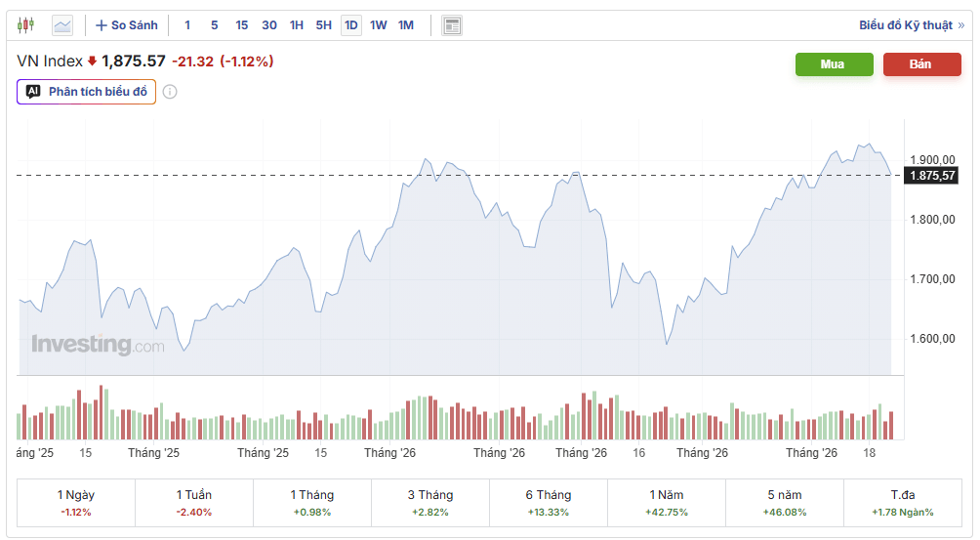980x540 pixels.
Task: Select the 1D timeframe
Action: click(351, 25)
